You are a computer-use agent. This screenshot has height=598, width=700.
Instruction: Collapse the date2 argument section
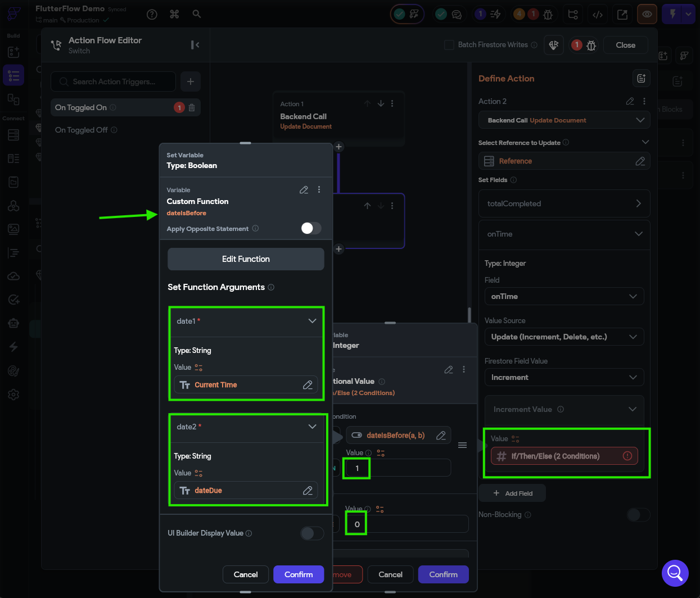(312, 427)
